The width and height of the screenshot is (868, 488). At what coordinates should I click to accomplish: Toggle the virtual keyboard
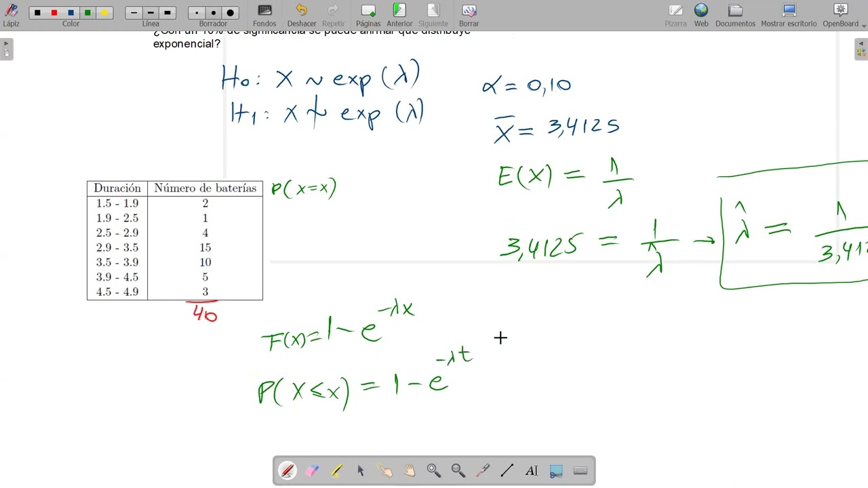point(580,470)
